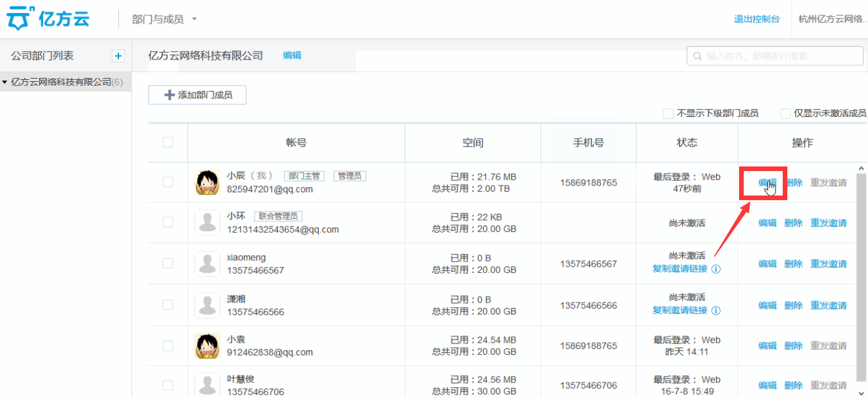Click the info icon next to xiaomeng's 复制邀请链接
Image resolution: width=868 pixels, height=401 pixels.
click(x=716, y=269)
